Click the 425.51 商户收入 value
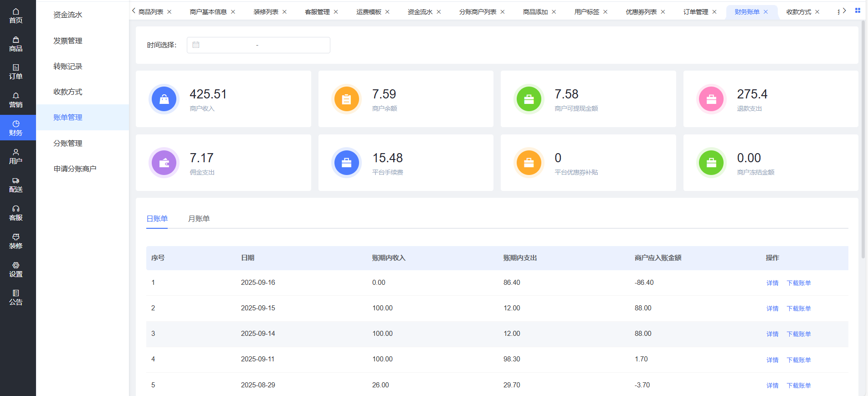 pyautogui.click(x=208, y=94)
